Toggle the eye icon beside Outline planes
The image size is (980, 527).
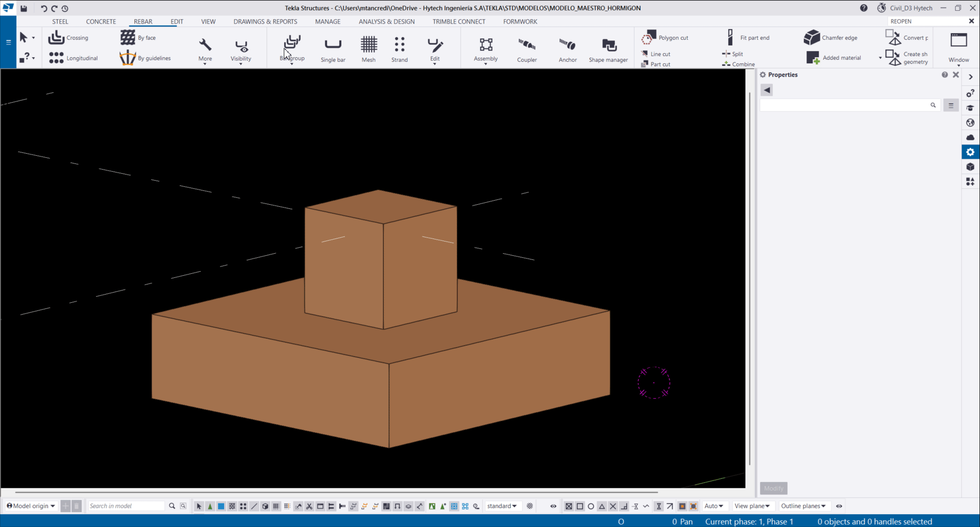[839, 506]
